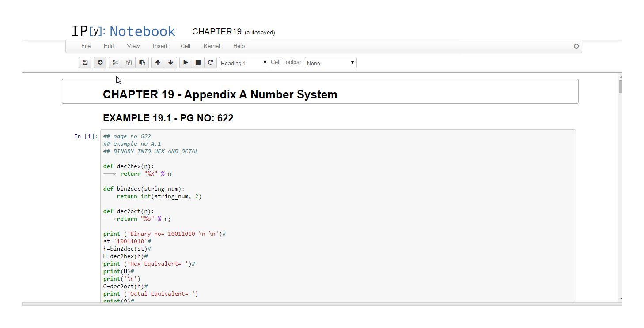Restart the kernel using the circular arrow

tap(211, 63)
